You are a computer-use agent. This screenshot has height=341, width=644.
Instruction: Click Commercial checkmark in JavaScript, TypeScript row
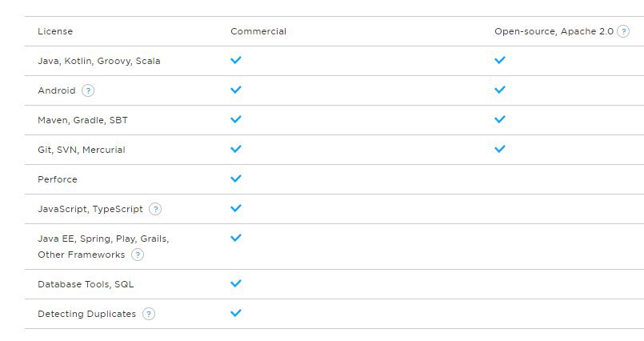click(x=236, y=208)
